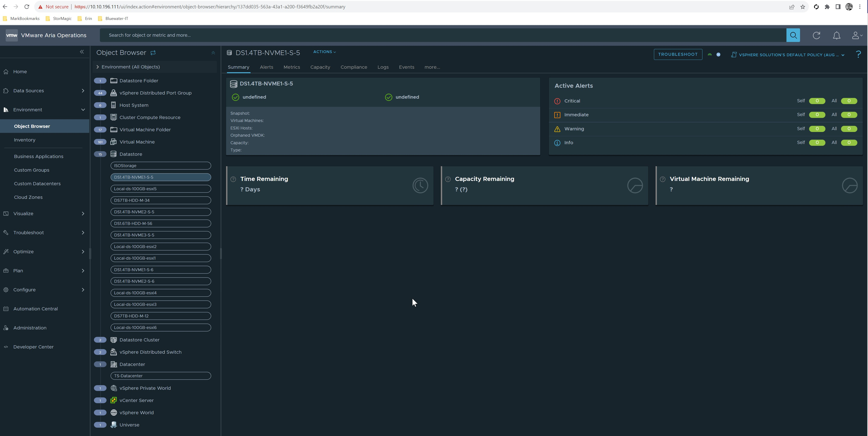Expand Environment (All Objects) tree
868x436 pixels.
[x=97, y=67]
